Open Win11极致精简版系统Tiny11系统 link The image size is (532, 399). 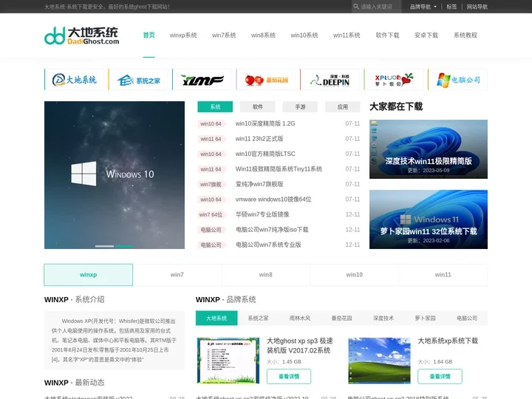(279, 169)
